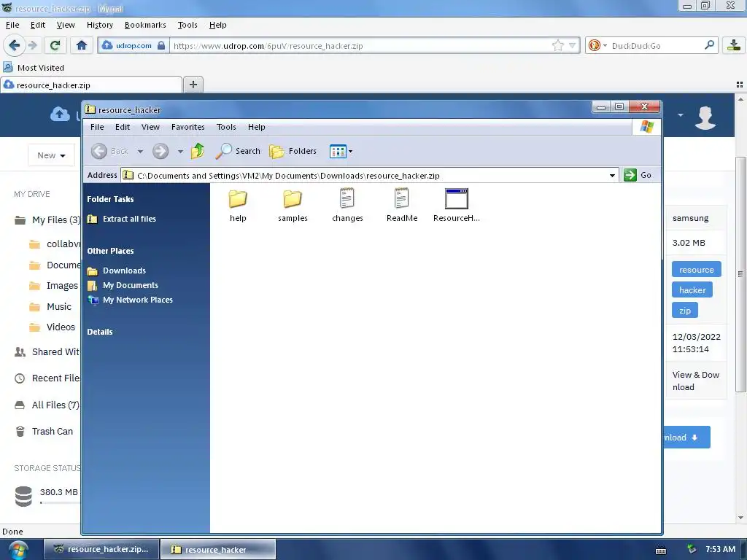Go up one folder level

click(x=197, y=151)
